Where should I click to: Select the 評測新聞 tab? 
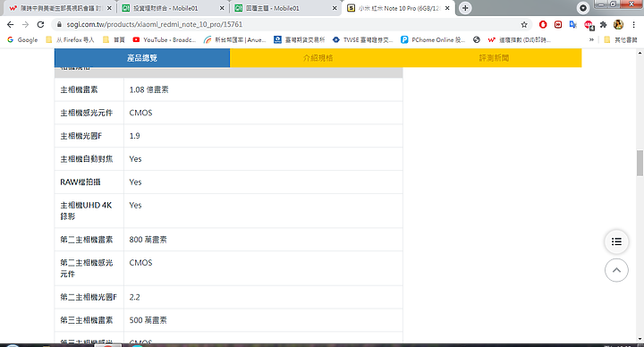(494, 58)
